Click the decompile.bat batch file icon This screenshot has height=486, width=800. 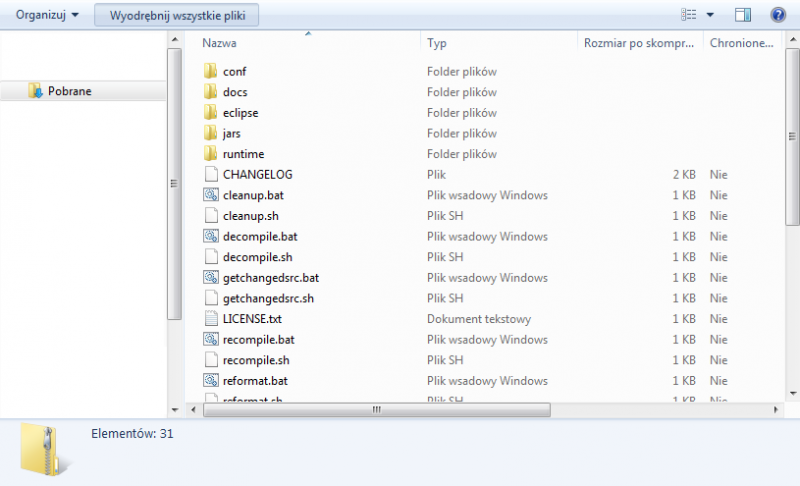pyautogui.click(x=211, y=236)
